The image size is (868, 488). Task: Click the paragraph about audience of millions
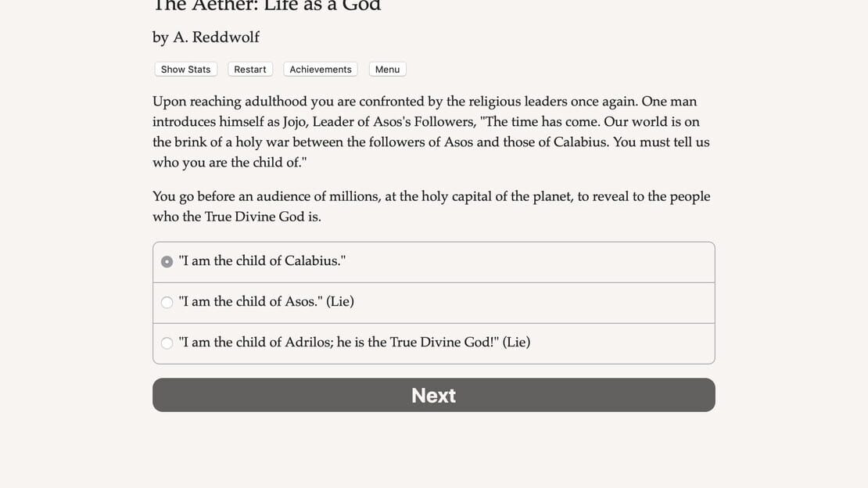[x=431, y=206]
